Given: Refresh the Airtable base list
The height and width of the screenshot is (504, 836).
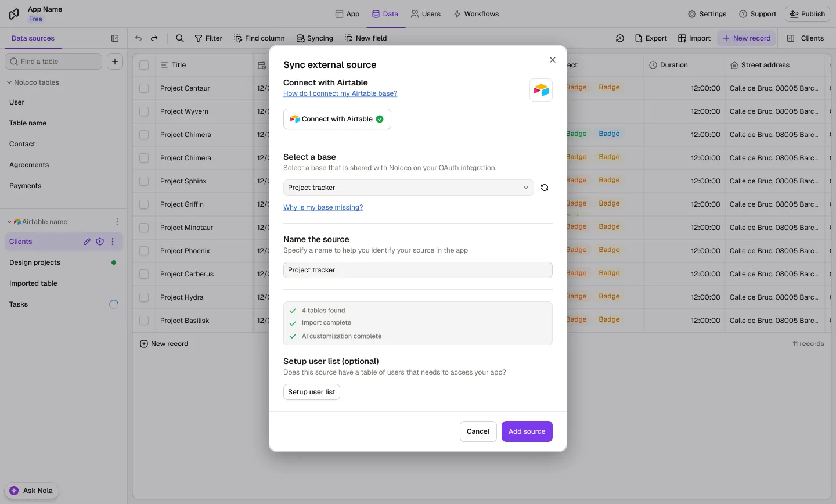Looking at the screenshot, I should pyautogui.click(x=545, y=188).
